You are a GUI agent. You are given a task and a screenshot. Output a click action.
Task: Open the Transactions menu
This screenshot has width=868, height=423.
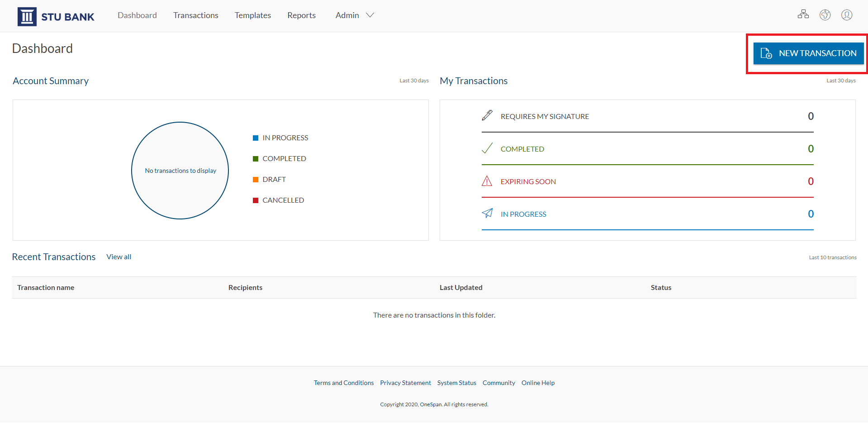point(196,15)
